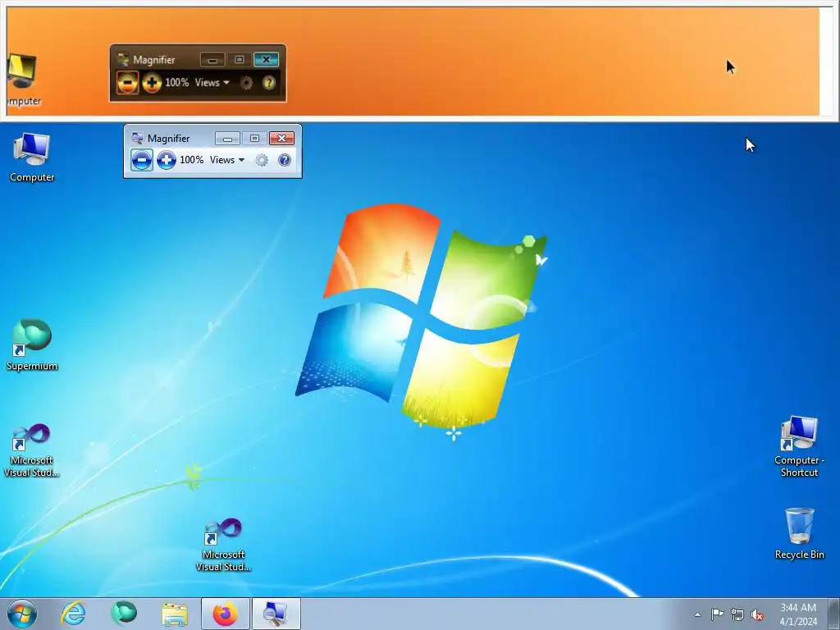Launch Supermium from the taskbar
Viewport: 840px width, 630px height.
click(124, 614)
